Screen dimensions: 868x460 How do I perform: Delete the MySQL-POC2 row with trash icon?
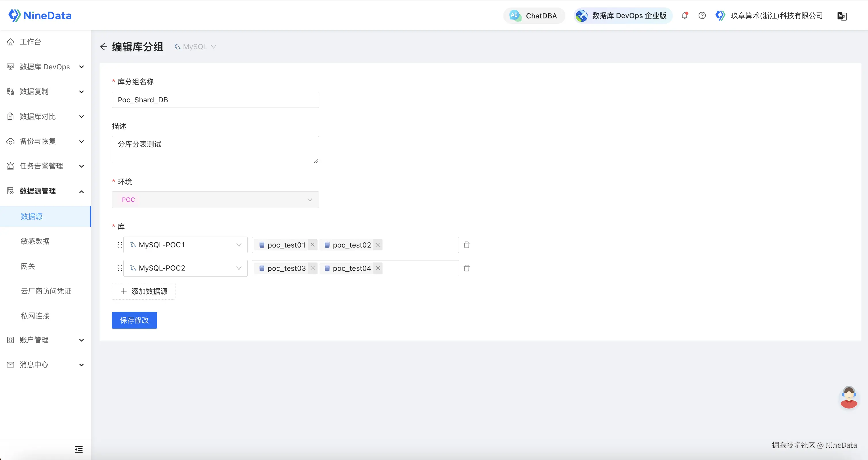click(466, 268)
